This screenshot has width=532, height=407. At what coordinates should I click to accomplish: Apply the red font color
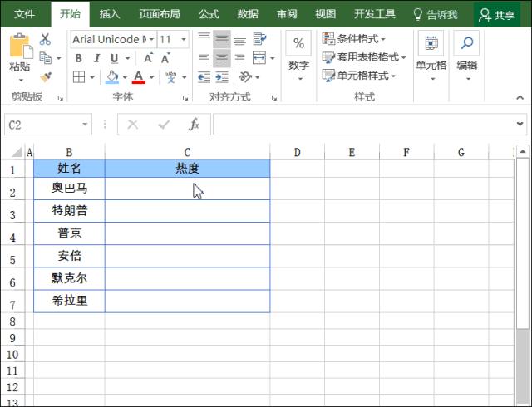[x=139, y=77]
